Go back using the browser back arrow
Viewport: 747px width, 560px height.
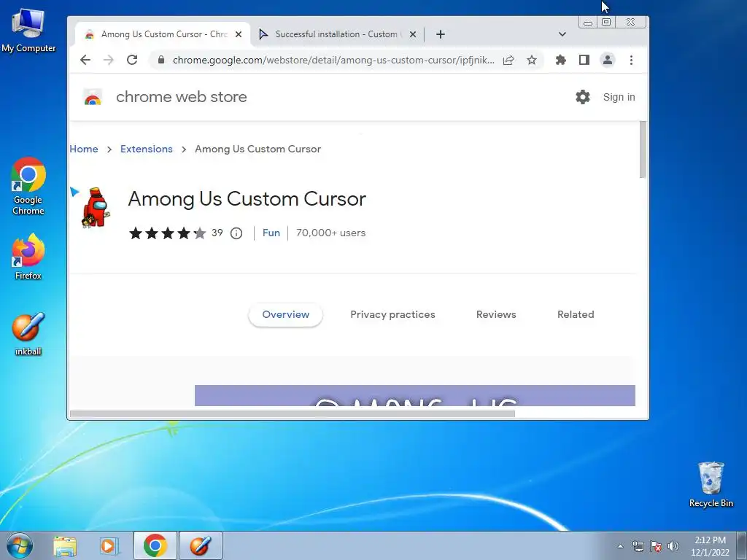(85, 60)
